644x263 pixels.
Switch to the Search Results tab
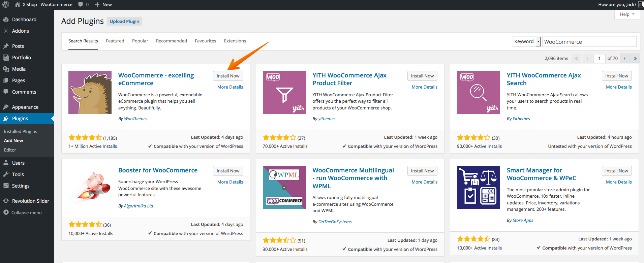83,41
